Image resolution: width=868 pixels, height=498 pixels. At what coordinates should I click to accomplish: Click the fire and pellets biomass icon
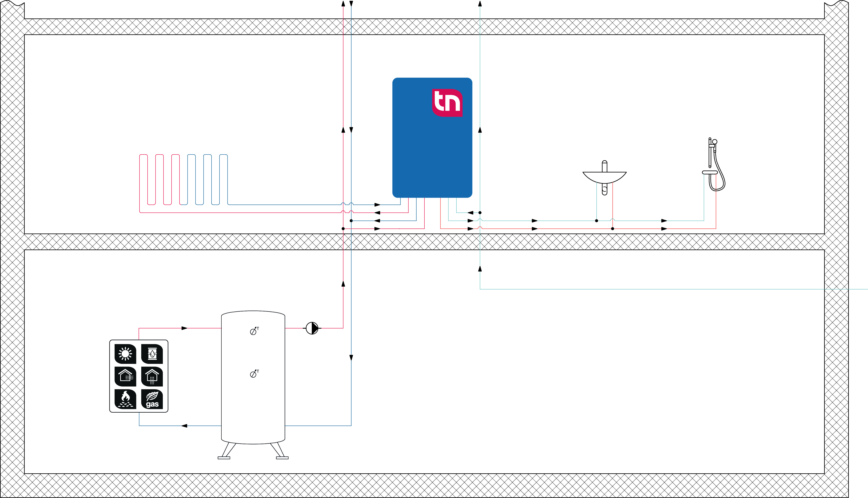125,399
